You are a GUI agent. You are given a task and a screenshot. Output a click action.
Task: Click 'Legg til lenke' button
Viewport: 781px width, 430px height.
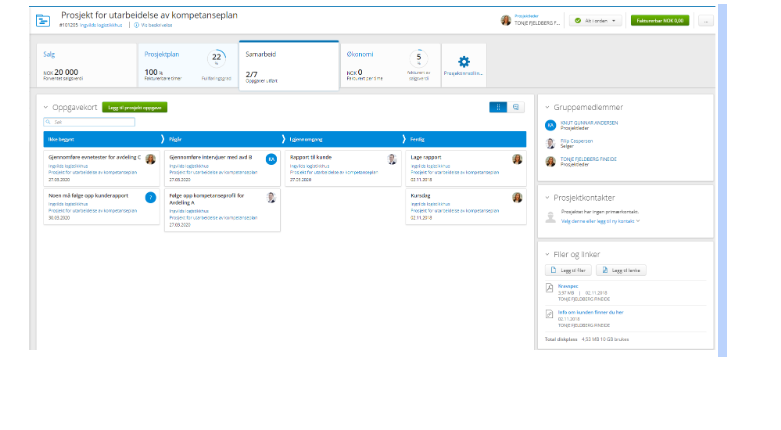pos(621,271)
